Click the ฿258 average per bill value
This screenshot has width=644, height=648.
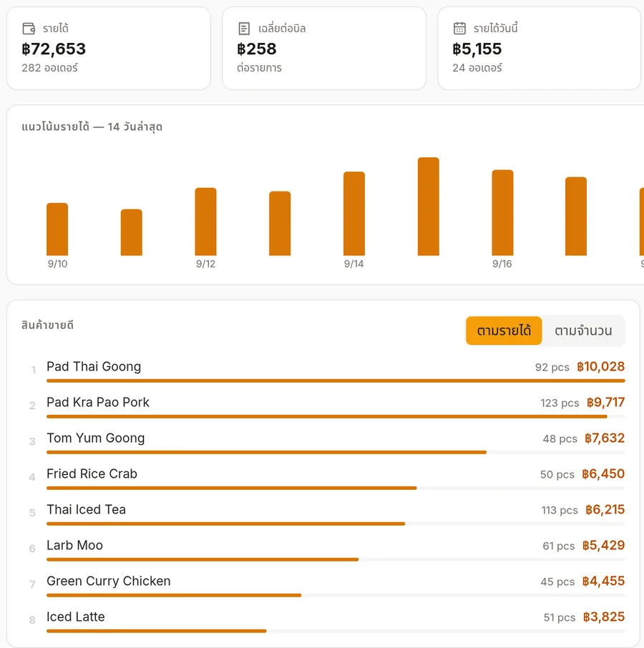(x=257, y=49)
